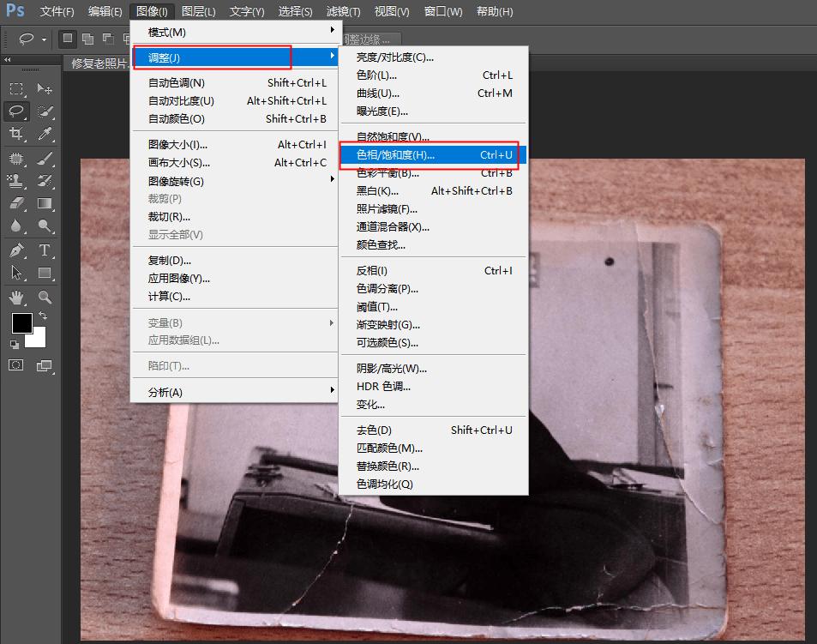
Task: Open the Lasso tool preset dropdown
Action: pyautogui.click(x=42, y=39)
